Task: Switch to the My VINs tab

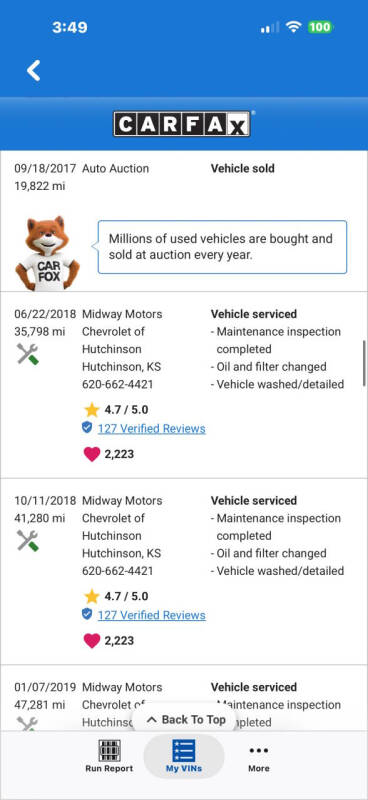Action: click(184, 756)
